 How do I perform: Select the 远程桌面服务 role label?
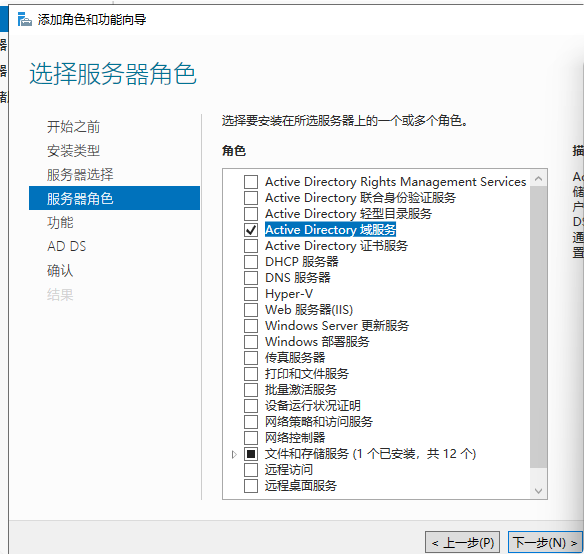click(x=301, y=486)
